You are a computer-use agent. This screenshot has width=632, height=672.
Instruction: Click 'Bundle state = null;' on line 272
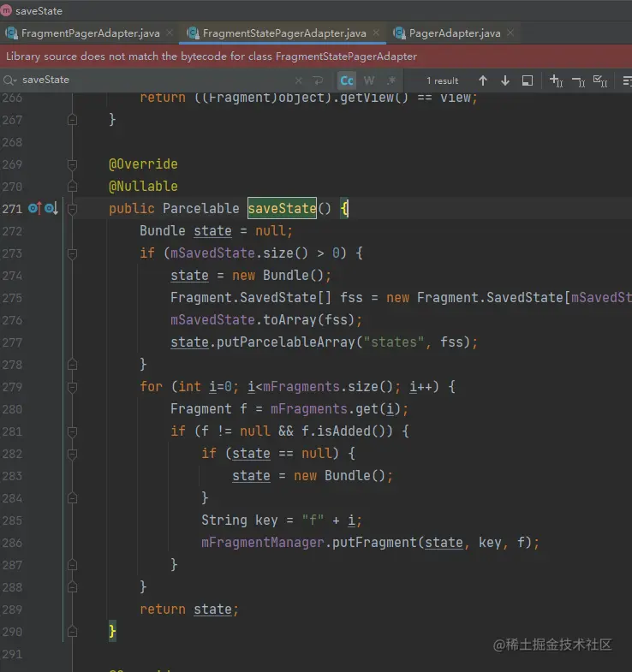[x=216, y=231]
